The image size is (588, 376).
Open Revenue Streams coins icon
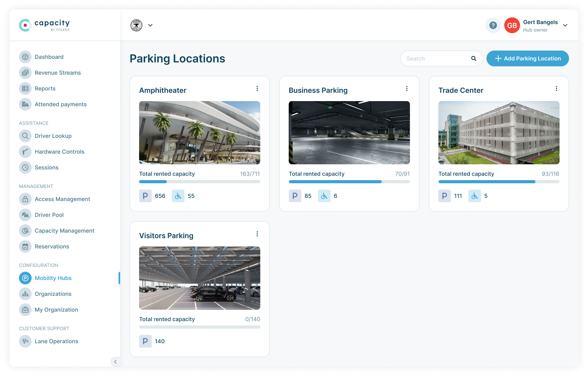pos(25,73)
